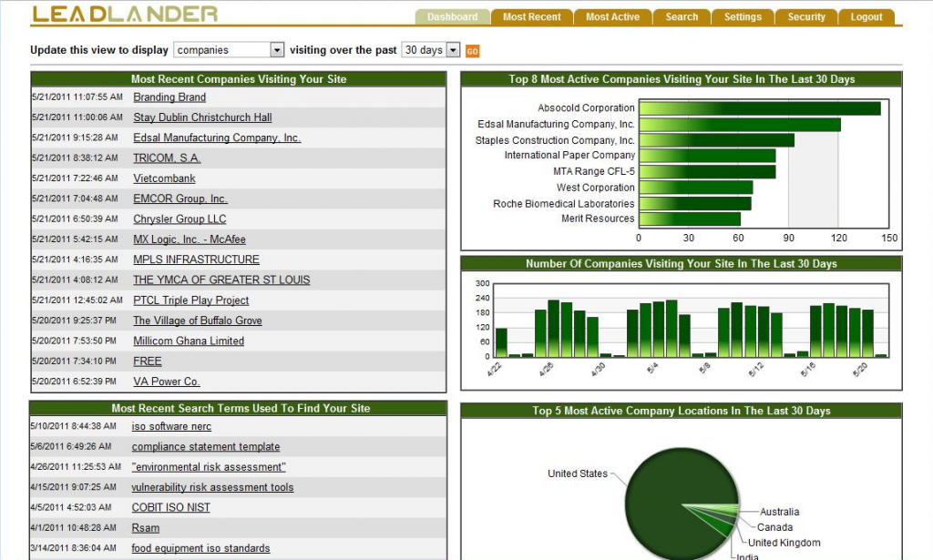Click the LeadLander logo
The image size is (933, 560).
pyautogui.click(x=125, y=15)
